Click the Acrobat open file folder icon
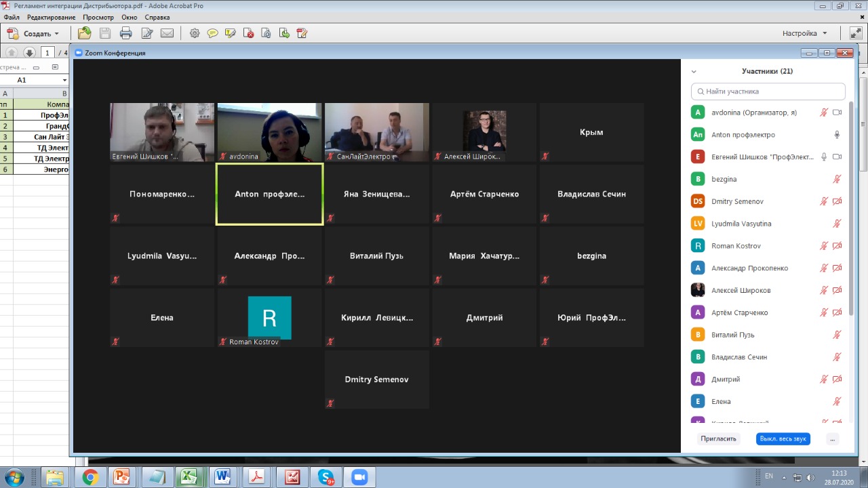This screenshot has height=488, width=868. (84, 33)
